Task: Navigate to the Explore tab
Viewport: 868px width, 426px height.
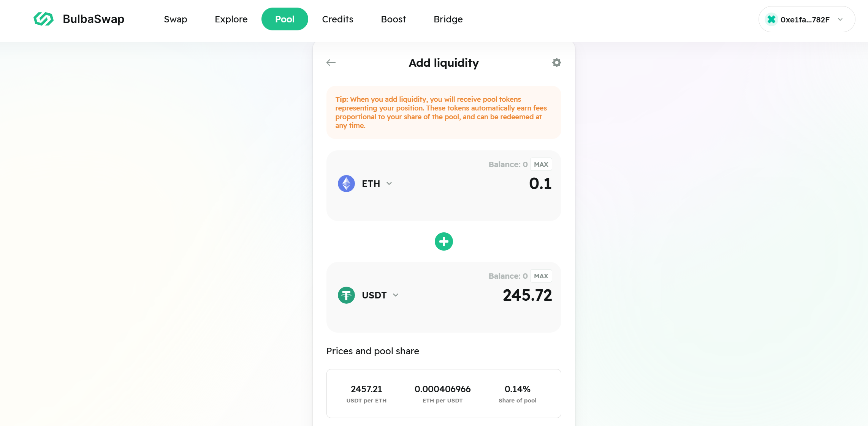Action: (x=231, y=19)
